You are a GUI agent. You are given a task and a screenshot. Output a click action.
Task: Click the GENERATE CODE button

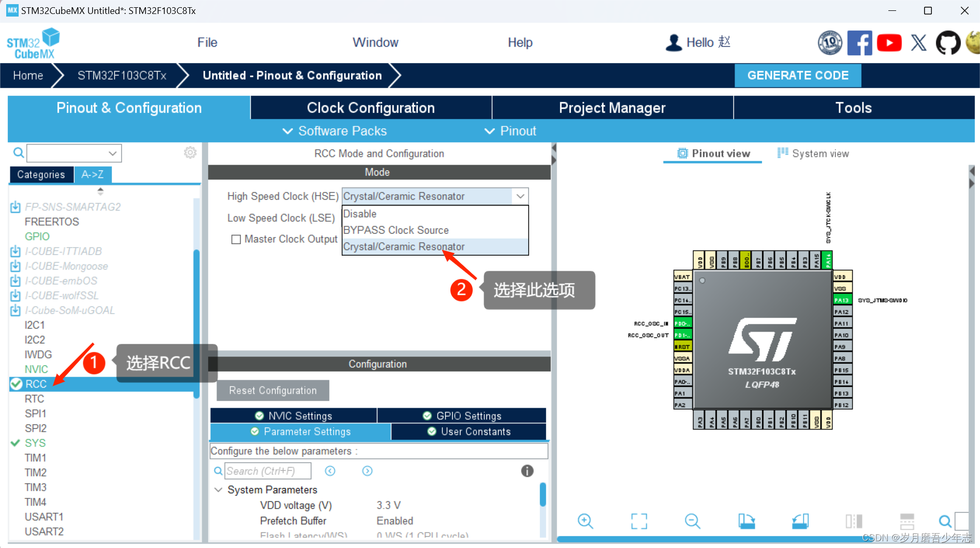click(x=798, y=76)
